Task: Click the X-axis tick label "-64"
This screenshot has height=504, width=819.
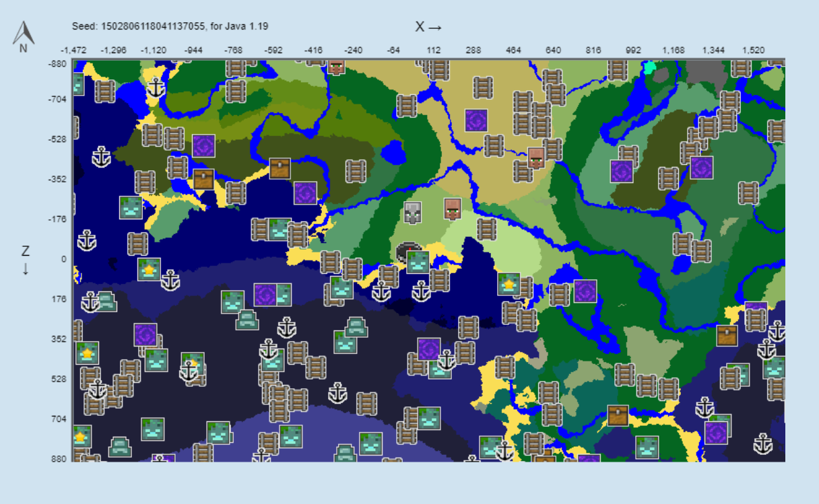Action: [393, 50]
